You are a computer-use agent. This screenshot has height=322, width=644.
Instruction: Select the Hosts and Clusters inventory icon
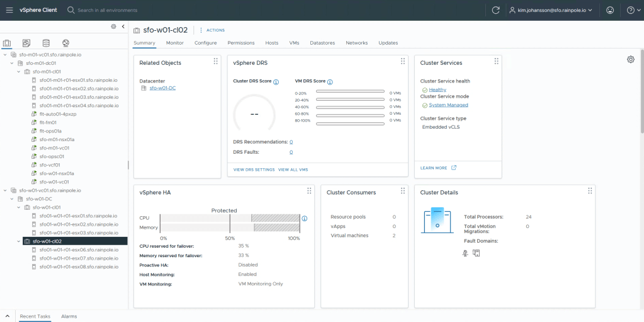click(x=8, y=43)
